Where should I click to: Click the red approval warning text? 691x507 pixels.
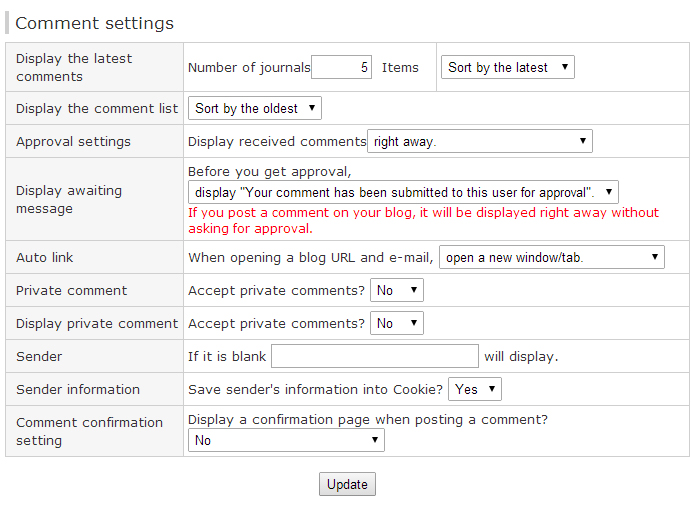423,220
